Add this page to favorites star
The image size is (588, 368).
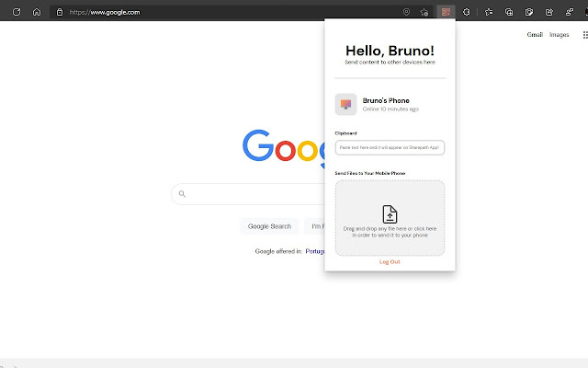(x=424, y=12)
